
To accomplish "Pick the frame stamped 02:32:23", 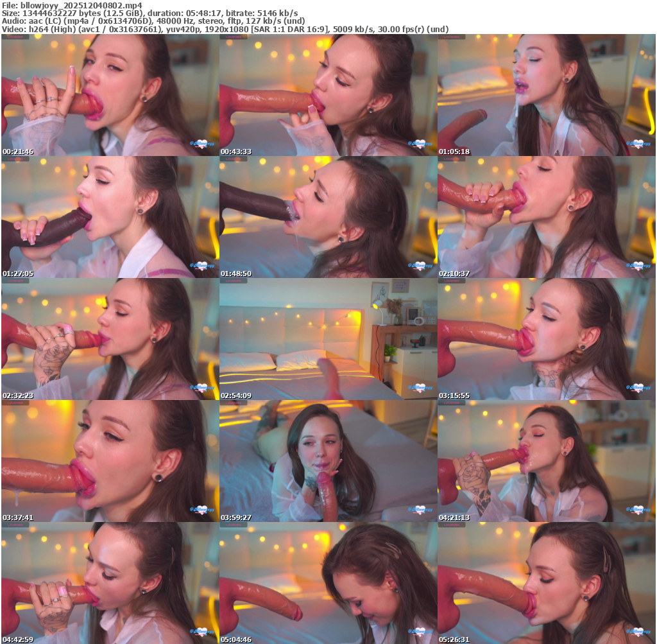I will click(x=110, y=339).
